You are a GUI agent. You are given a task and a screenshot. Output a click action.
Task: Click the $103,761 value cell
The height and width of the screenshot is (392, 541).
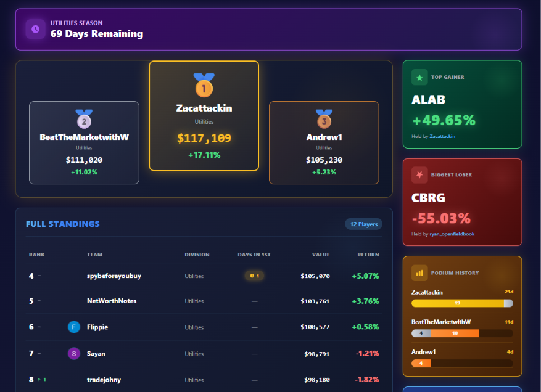315,301
